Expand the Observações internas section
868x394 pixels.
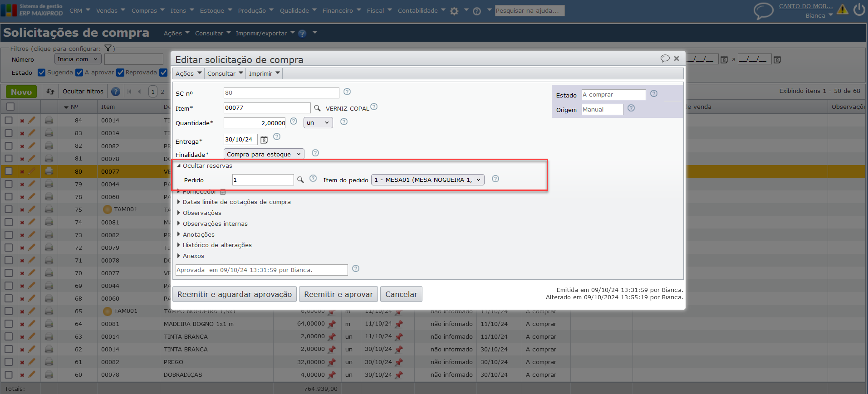[212, 224]
